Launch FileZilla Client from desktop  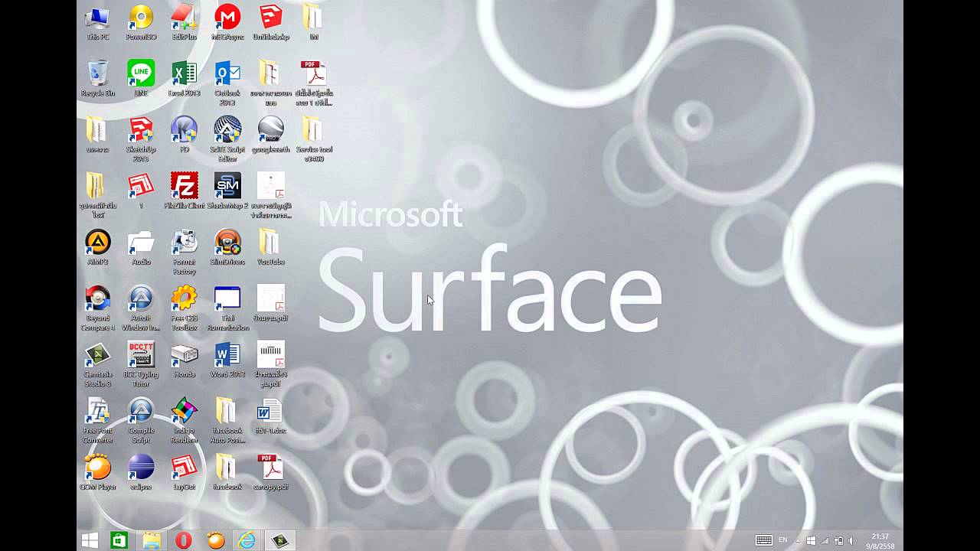point(185,191)
